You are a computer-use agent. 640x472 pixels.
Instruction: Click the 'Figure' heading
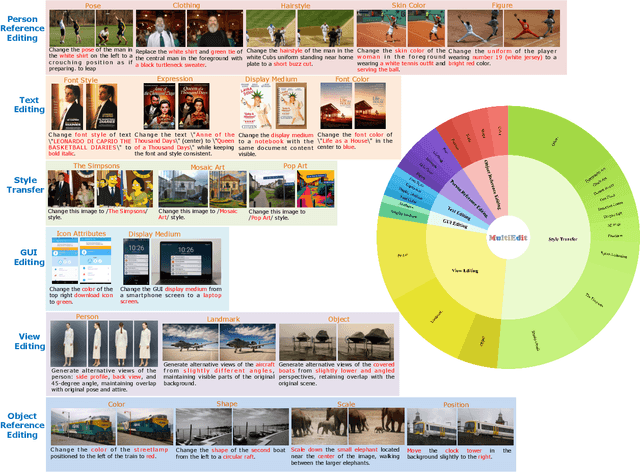502,5
